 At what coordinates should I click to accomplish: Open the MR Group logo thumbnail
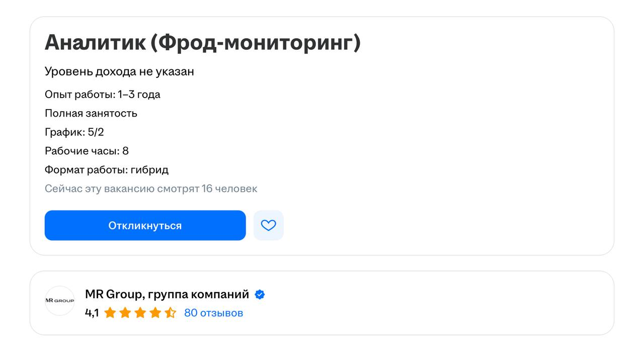[x=59, y=301]
